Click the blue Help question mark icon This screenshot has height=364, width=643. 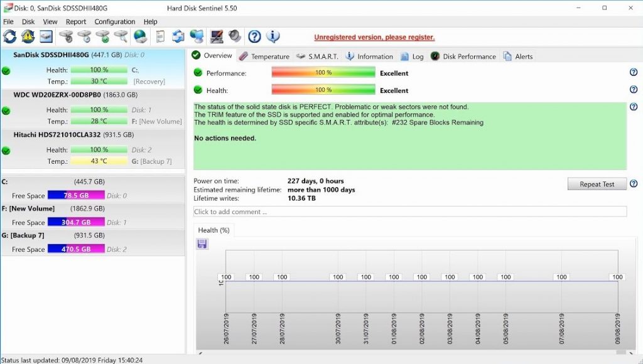click(x=254, y=36)
